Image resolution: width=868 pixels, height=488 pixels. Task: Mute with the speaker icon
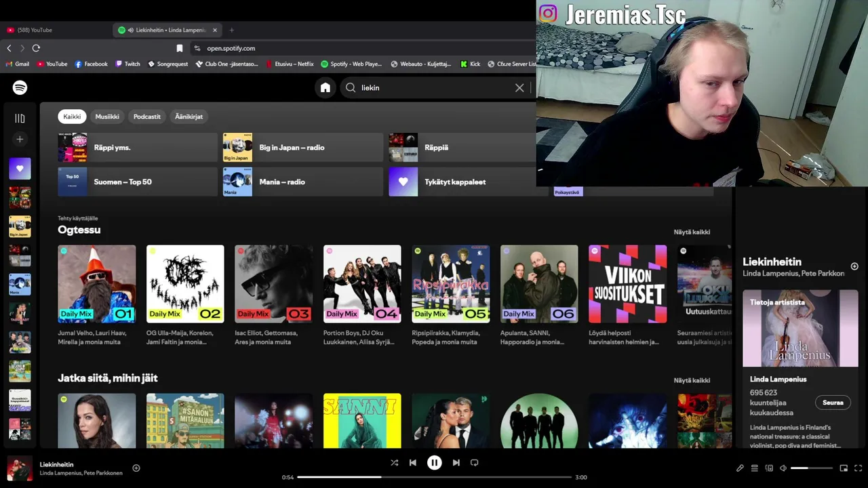click(783, 468)
